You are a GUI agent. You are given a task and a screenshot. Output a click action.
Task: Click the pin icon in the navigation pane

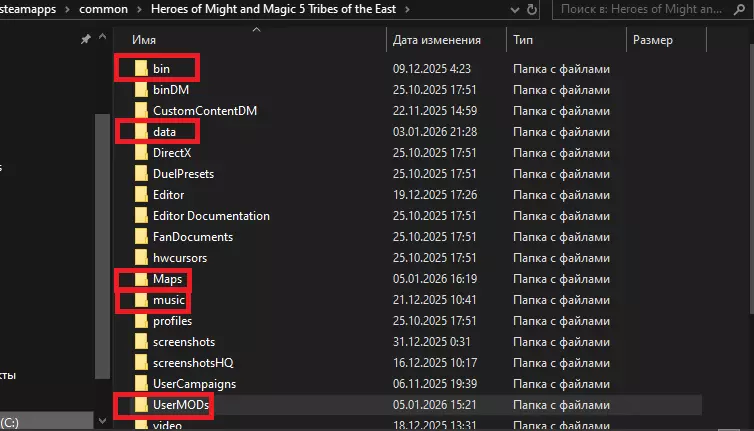point(85,40)
